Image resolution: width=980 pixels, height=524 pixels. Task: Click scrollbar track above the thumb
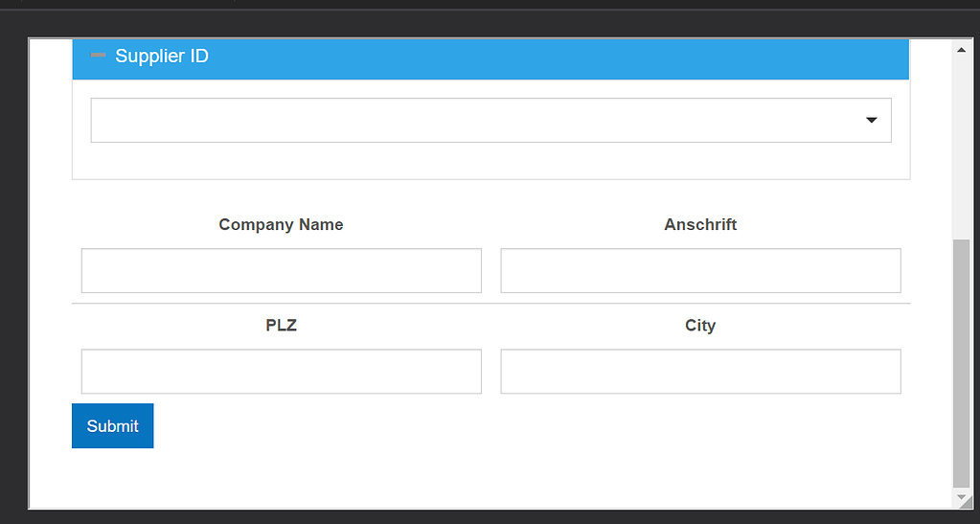[x=962, y=144]
